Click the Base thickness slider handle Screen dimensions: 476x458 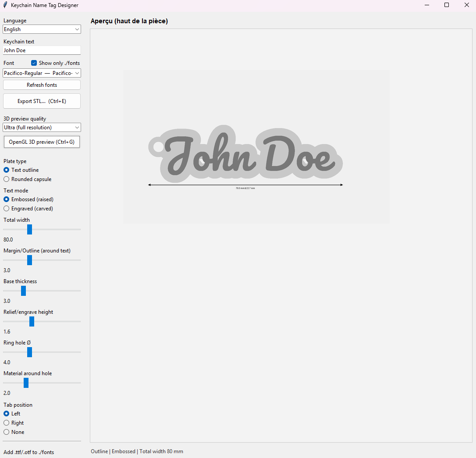tap(23, 291)
